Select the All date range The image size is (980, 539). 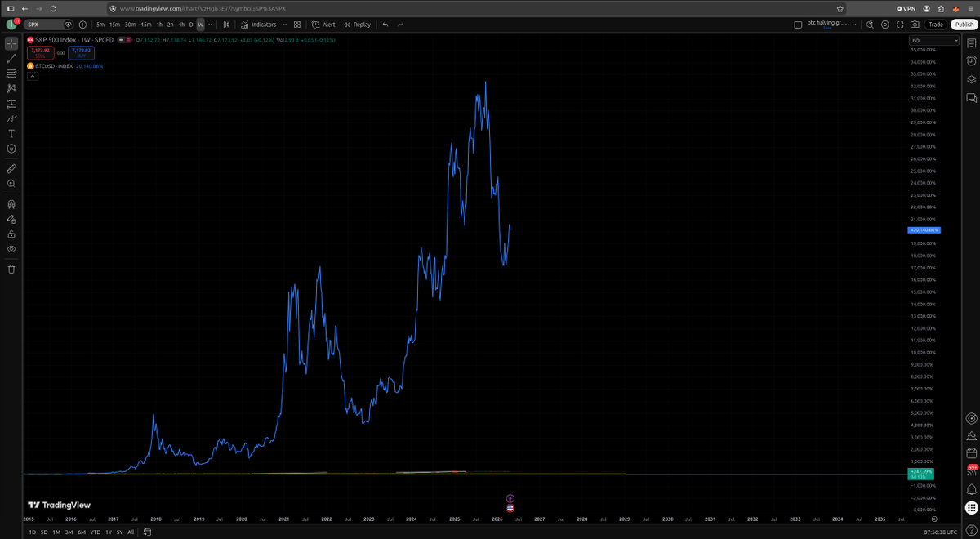click(x=131, y=532)
